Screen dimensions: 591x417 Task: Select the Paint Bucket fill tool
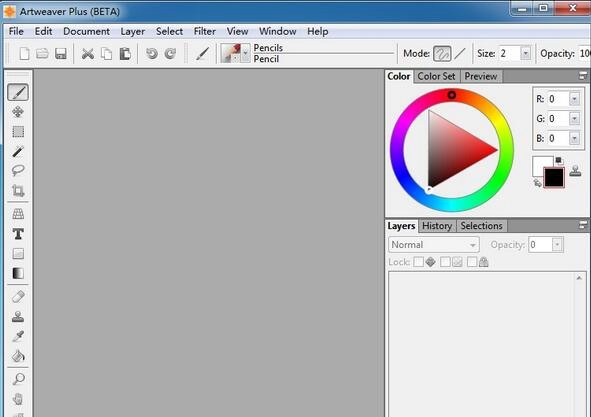tap(18, 356)
